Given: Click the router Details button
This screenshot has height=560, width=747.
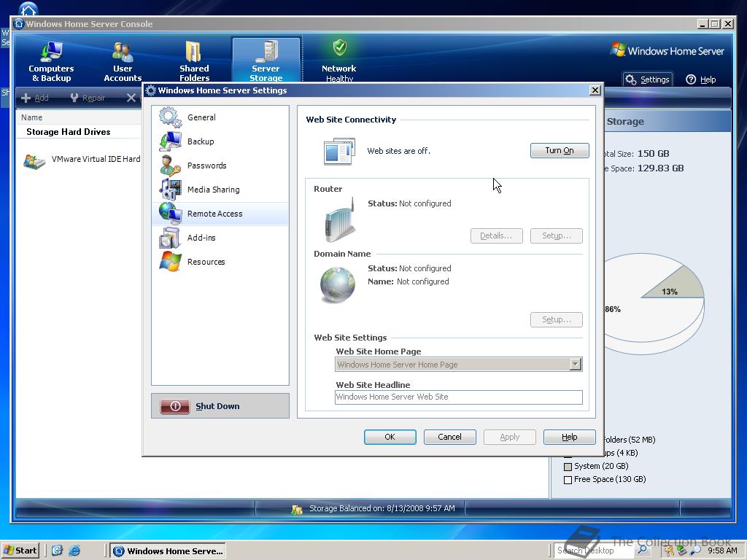Looking at the screenshot, I should pyautogui.click(x=496, y=236).
